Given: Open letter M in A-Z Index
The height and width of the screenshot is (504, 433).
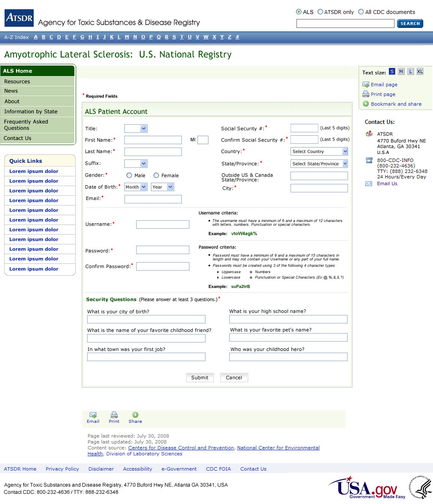Looking at the screenshot, I should click(x=127, y=37).
